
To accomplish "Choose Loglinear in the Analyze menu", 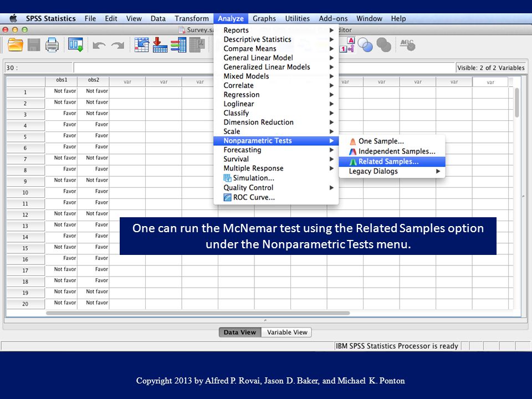I will click(276, 104).
